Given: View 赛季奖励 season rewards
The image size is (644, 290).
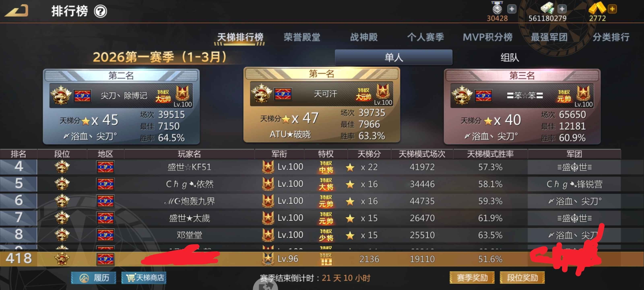Looking at the screenshot, I should pos(472,278).
